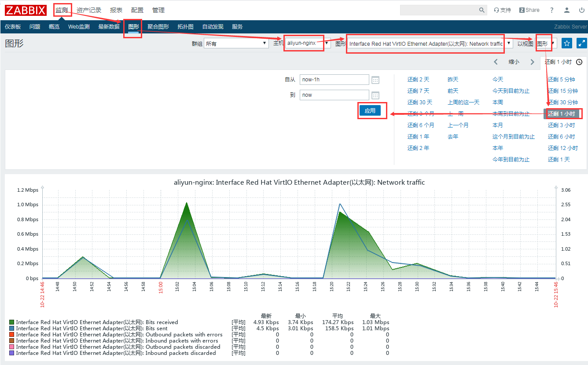Select 还剩 12 小时 range
Screen dimensions: 588x365
point(562,148)
